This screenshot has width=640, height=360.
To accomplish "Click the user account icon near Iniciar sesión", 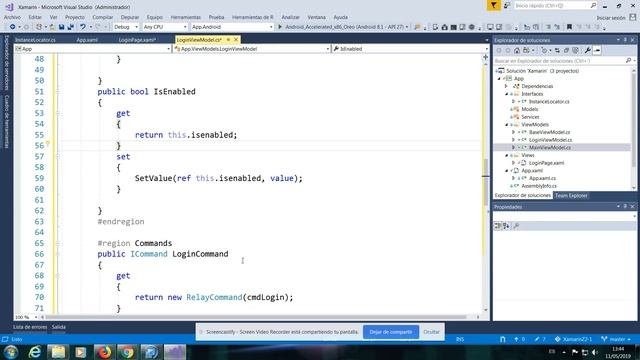I will click(x=633, y=17).
